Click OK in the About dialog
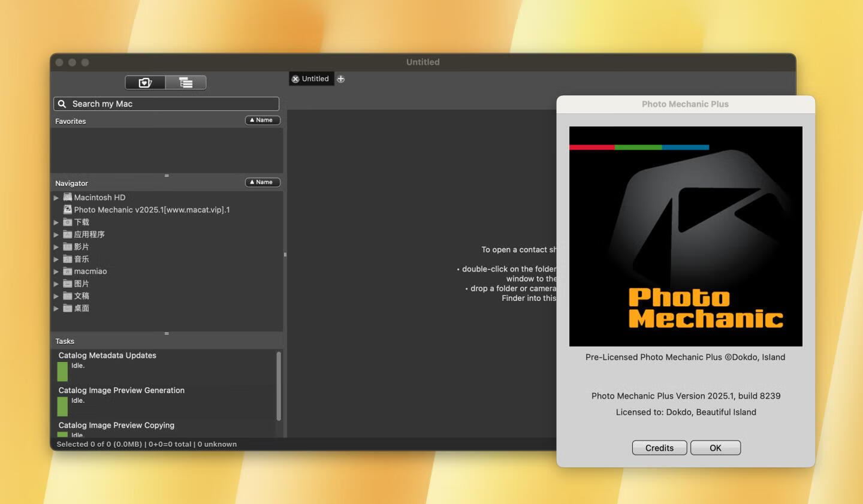The width and height of the screenshot is (863, 504). 716,448
